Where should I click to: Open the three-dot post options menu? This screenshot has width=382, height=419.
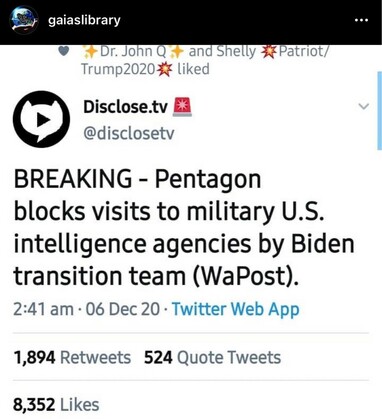pyautogui.click(x=361, y=20)
